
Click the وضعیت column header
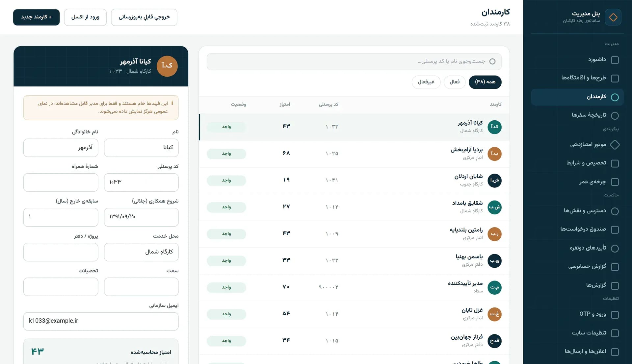pos(238,104)
